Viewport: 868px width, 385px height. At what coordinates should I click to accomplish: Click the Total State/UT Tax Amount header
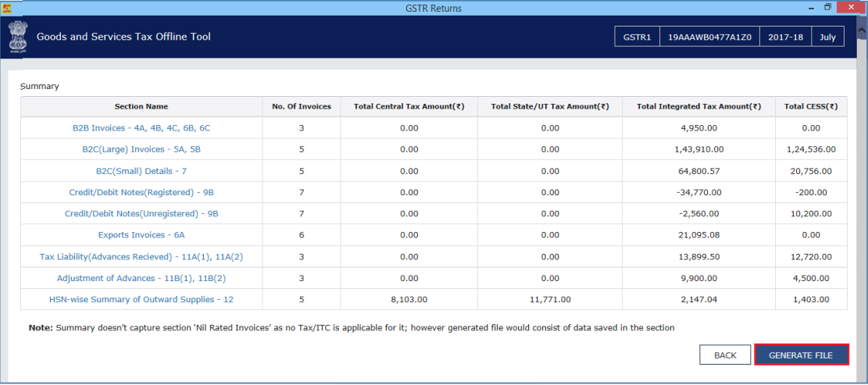tap(550, 106)
